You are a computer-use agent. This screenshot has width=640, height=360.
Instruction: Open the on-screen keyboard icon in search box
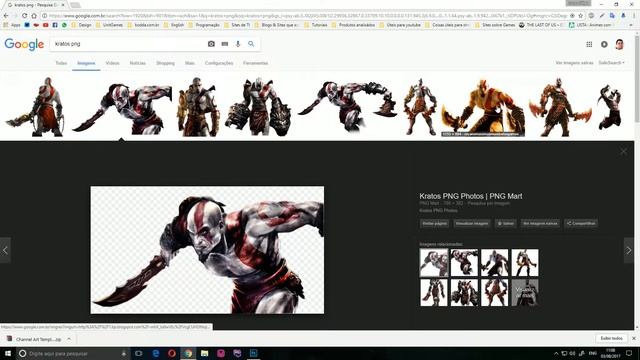coord(224,44)
